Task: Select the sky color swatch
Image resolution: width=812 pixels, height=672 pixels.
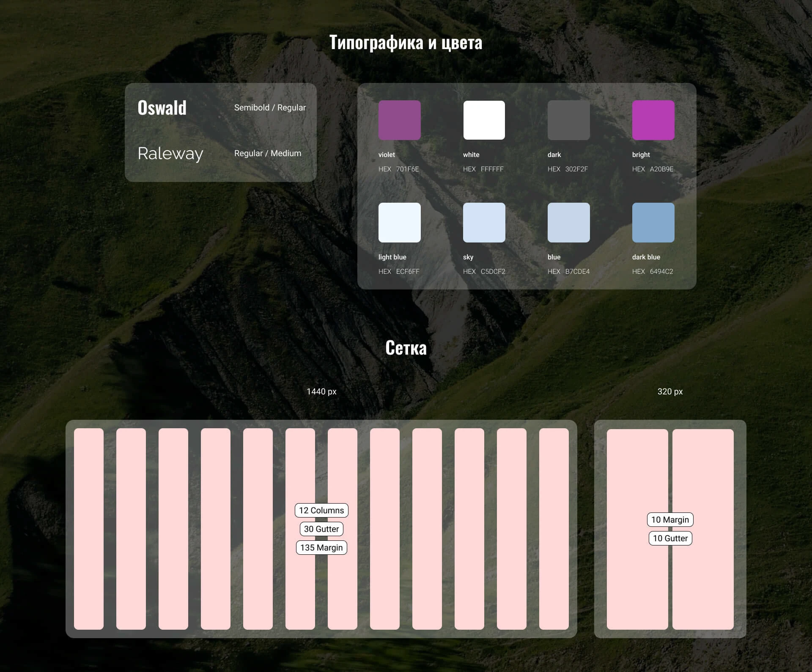Action: [x=484, y=223]
